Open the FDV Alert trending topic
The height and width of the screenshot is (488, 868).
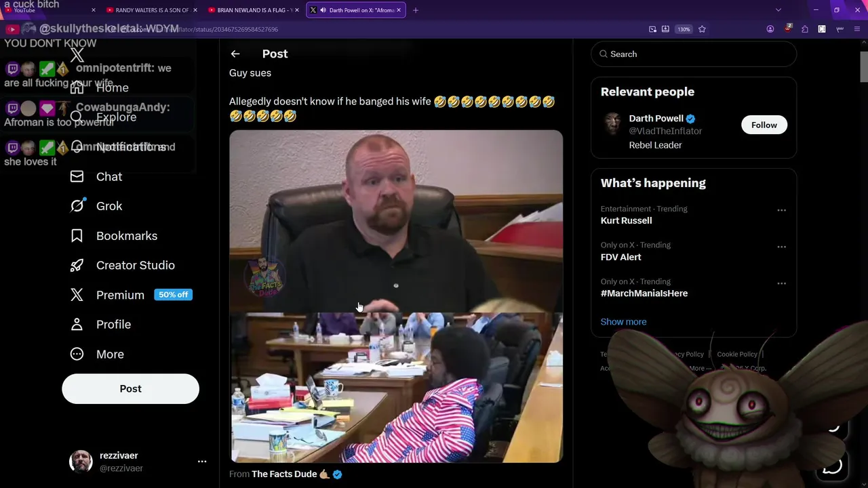620,258
